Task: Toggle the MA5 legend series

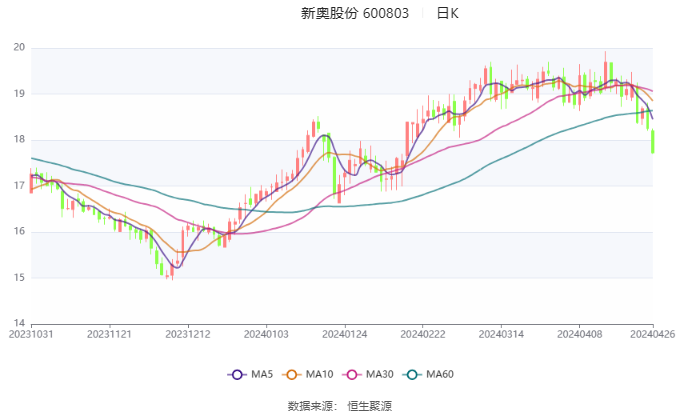Action: (x=250, y=374)
